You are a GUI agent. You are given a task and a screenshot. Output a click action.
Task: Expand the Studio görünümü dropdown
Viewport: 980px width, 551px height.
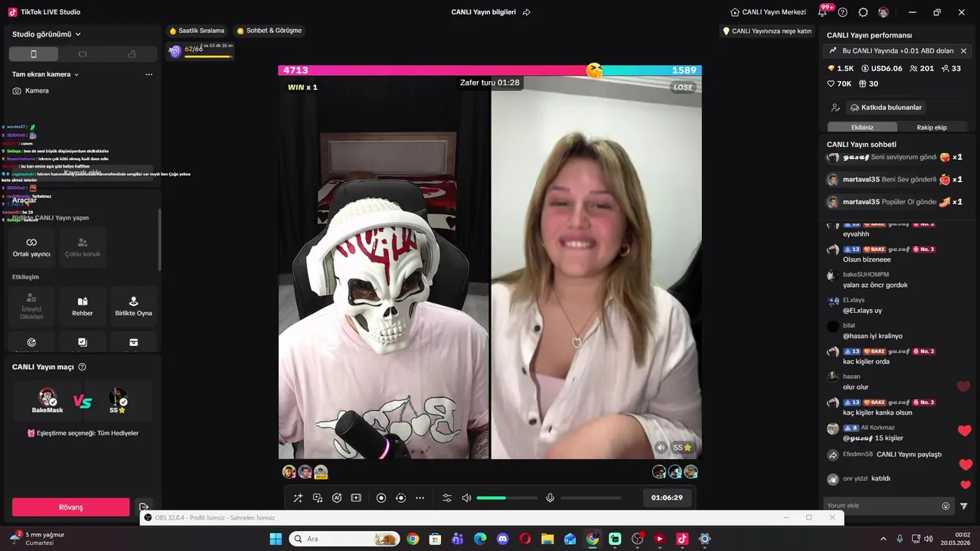[47, 34]
